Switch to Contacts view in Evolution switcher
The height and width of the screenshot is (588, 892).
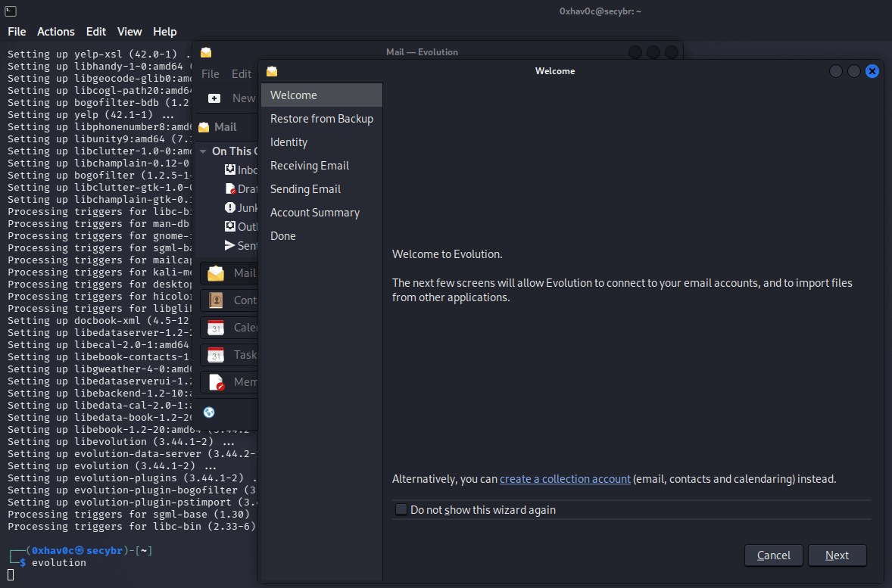[229, 300]
